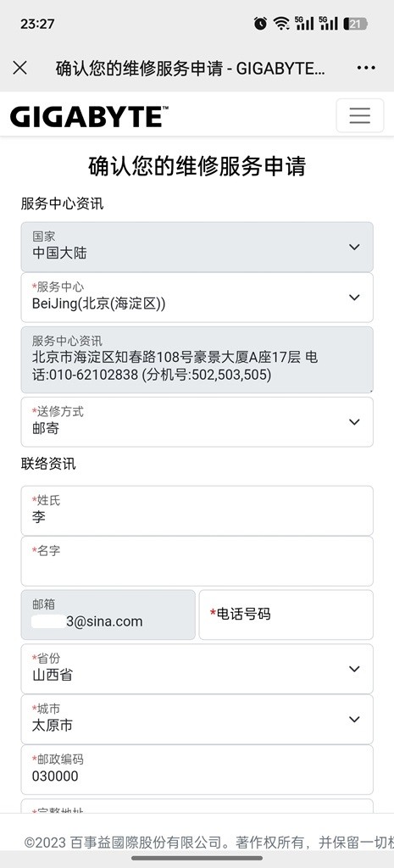Click the 邮政编码 030000 field
Viewport: 394px width, 868px height.
197,770
